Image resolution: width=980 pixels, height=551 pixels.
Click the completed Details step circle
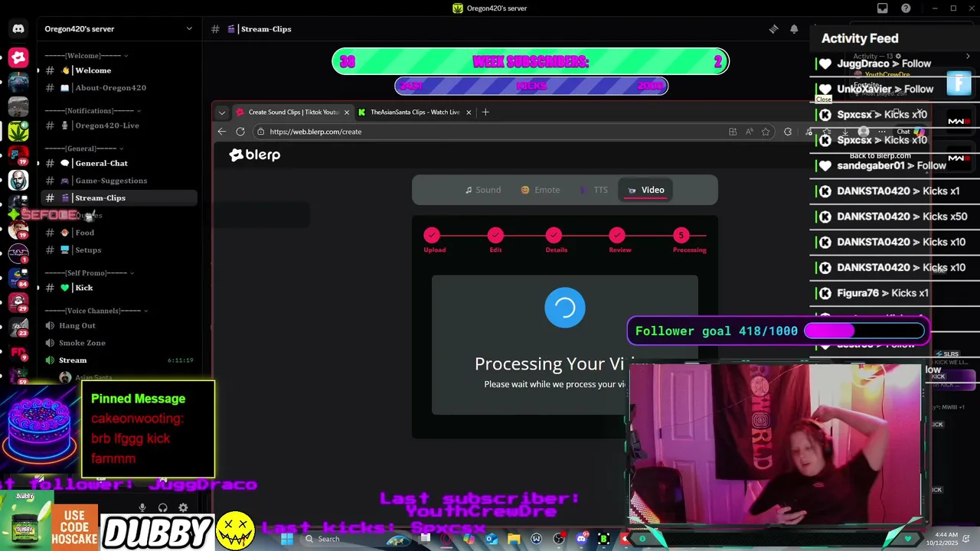point(554,235)
